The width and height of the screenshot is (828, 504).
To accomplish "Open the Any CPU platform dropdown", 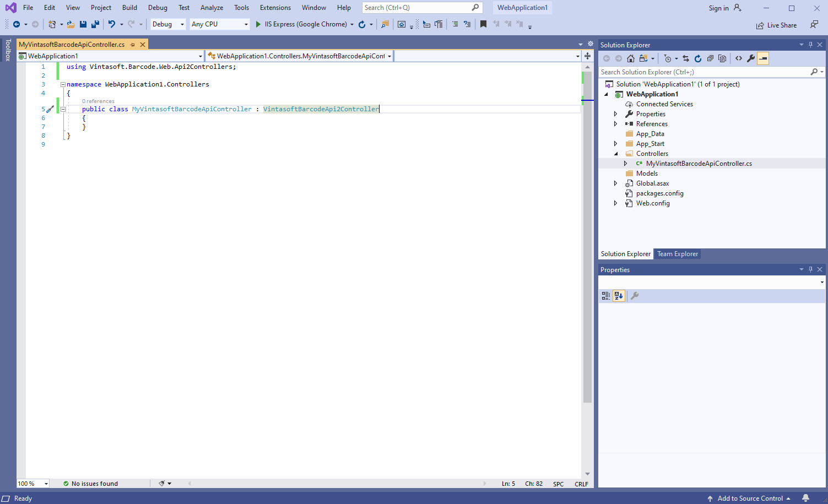I will (219, 24).
